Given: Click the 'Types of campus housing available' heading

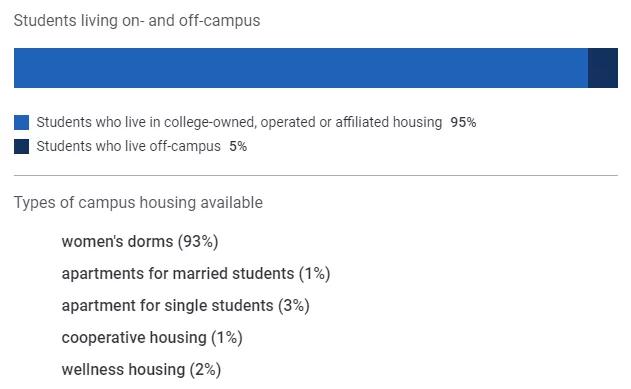Looking at the screenshot, I should pos(138,202).
